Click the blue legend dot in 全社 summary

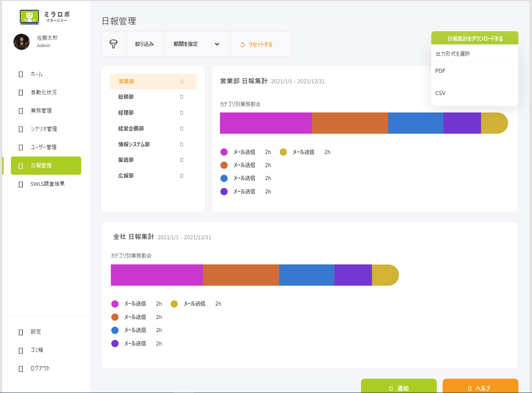(115, 330)
